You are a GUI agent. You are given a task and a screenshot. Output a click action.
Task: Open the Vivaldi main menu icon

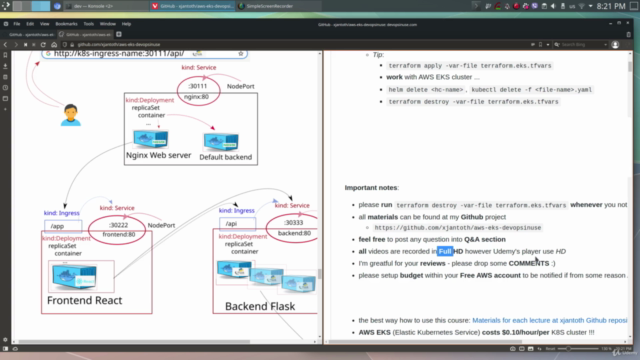(6, 24)
